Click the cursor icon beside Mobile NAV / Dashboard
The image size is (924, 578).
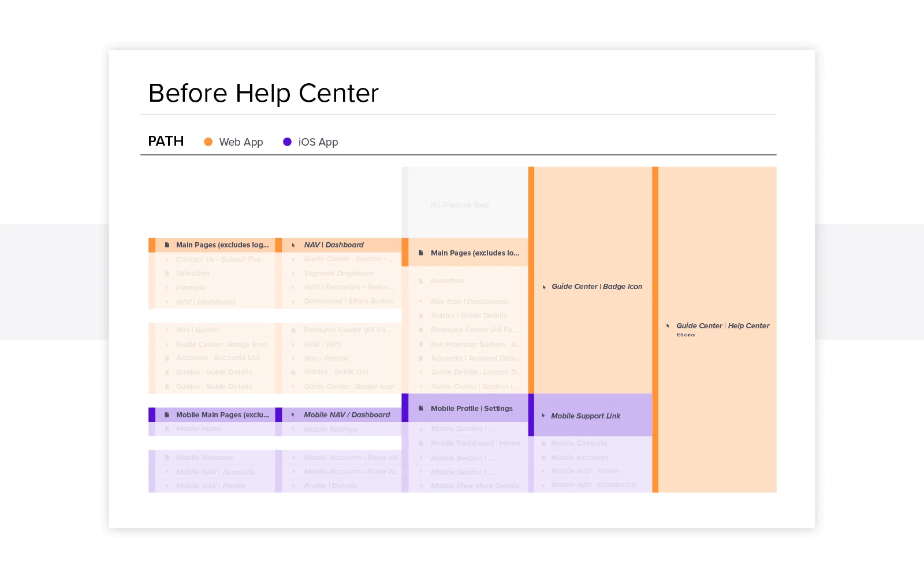293,415
